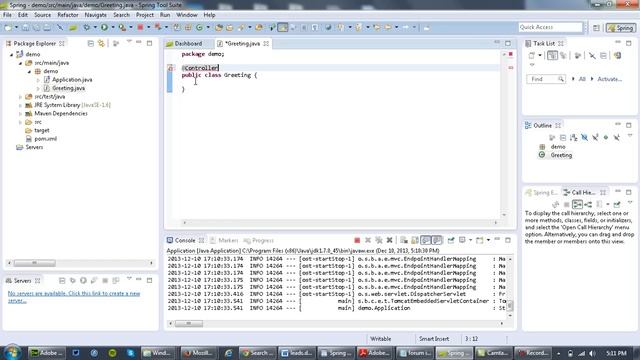Open the Open Perspective icon beside Spring
Screen dimensions: 640x360
pos(596,28)
